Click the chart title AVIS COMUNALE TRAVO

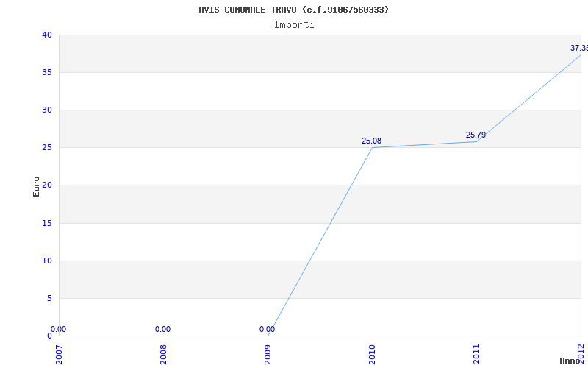pyautogui.click(x=293, y=10)
